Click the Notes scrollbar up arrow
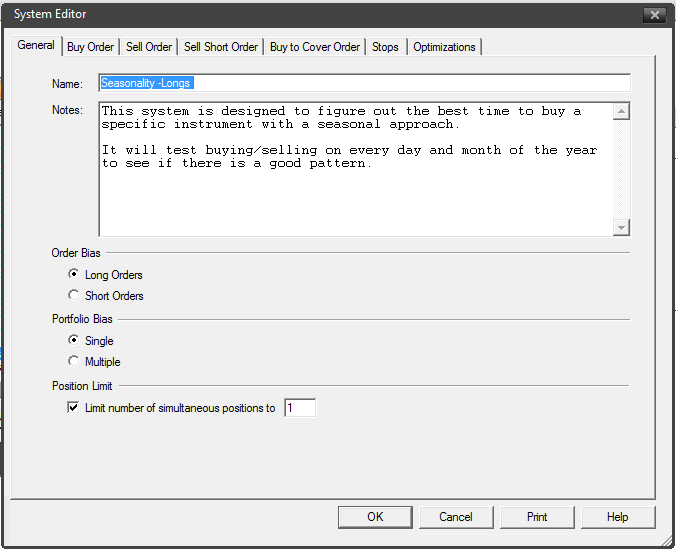 622,111
